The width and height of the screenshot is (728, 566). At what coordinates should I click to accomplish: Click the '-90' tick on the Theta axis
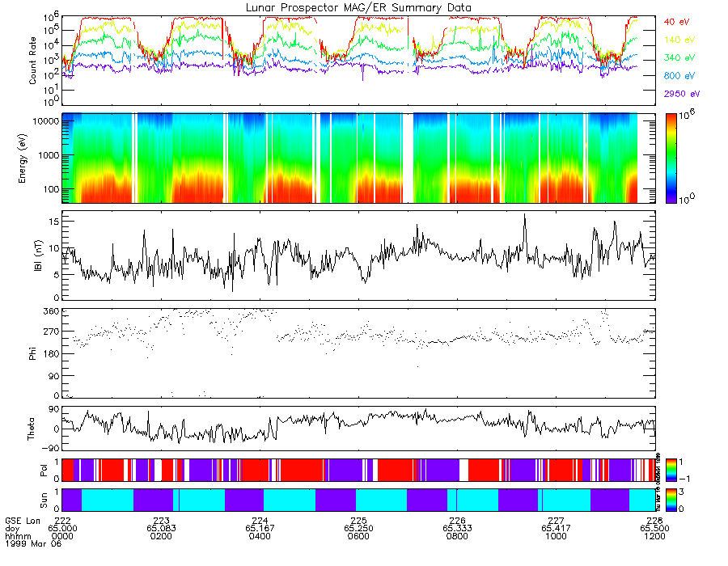(x=51, y=448)
